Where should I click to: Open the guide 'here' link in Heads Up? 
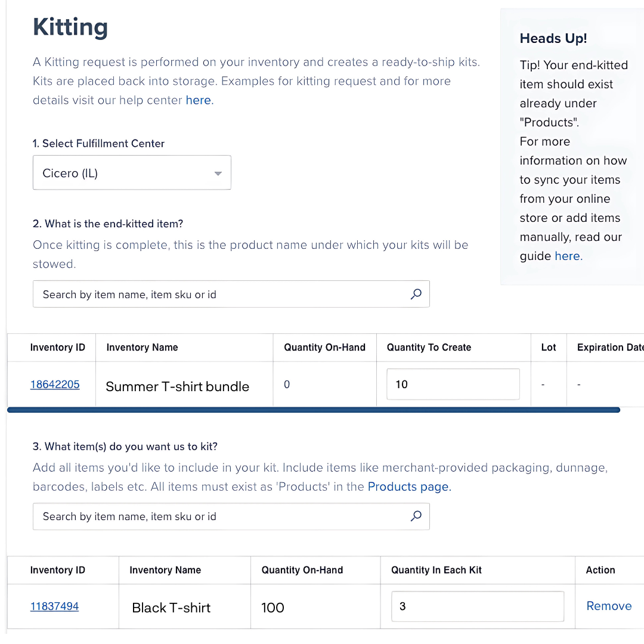point(567,256)
